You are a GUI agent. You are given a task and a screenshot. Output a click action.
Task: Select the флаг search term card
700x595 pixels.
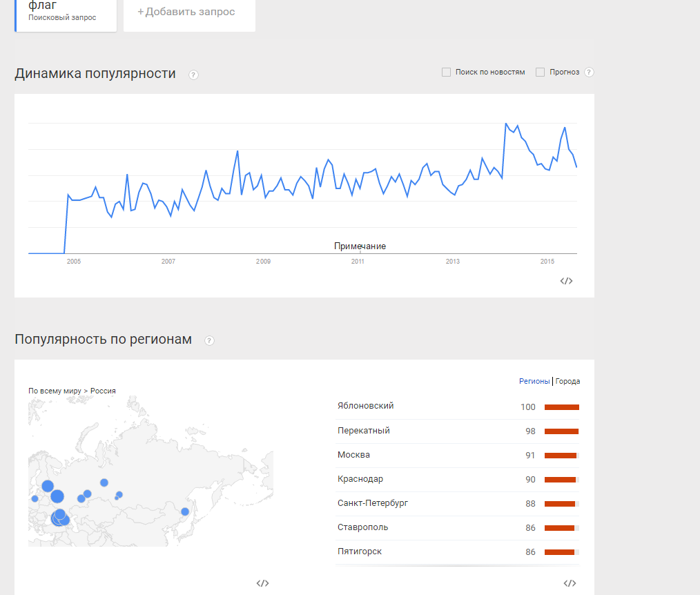click(66, 12)
